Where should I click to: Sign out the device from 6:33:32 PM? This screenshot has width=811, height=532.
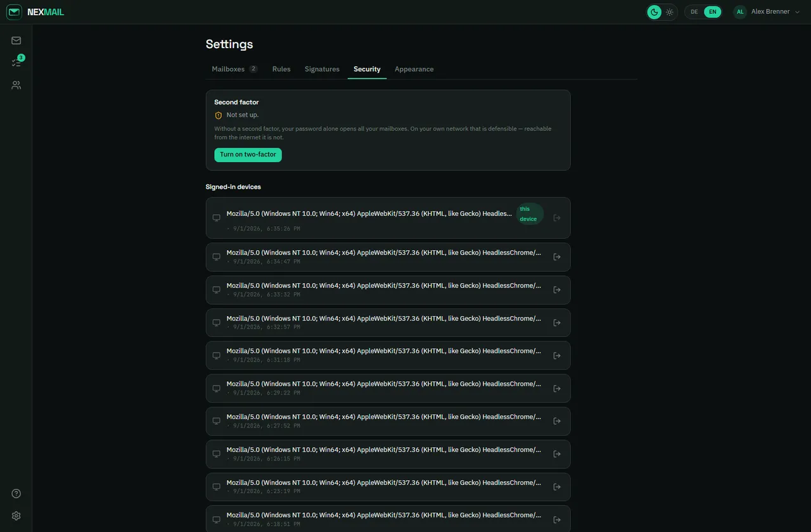pyautogui.click(x=557, y=290)
